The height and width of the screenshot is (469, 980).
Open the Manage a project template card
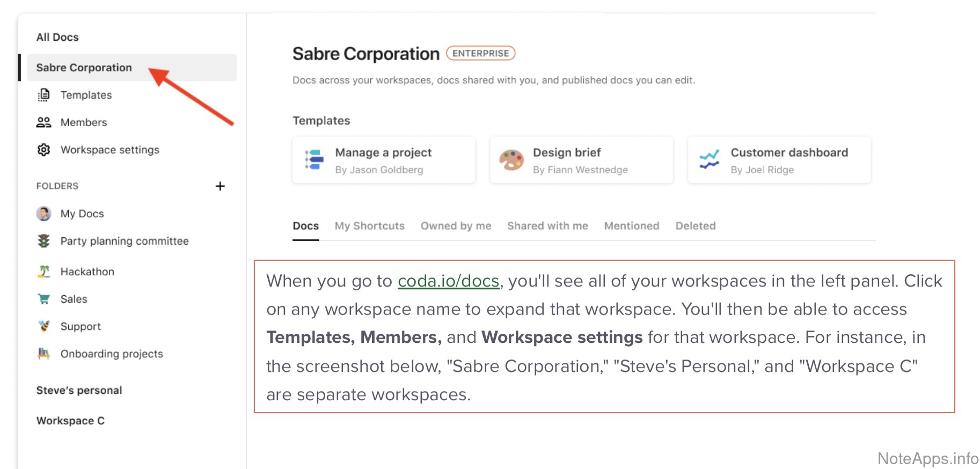(x=383, y=160)
